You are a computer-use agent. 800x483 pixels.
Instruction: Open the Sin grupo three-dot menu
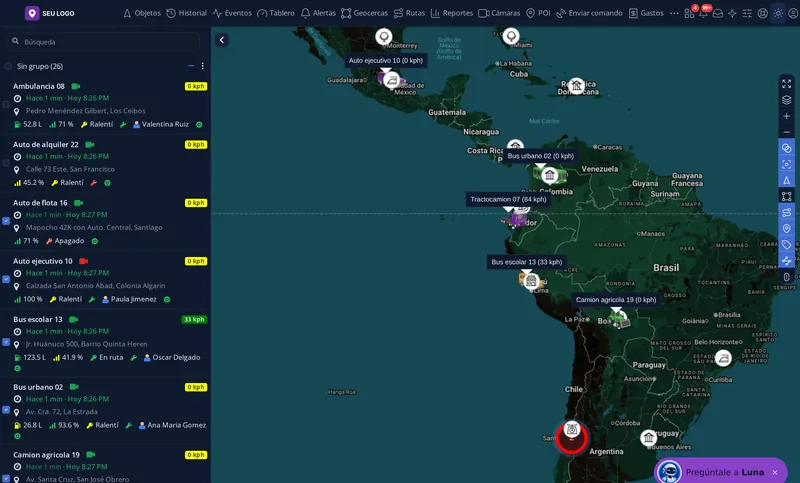coord(203,66)
